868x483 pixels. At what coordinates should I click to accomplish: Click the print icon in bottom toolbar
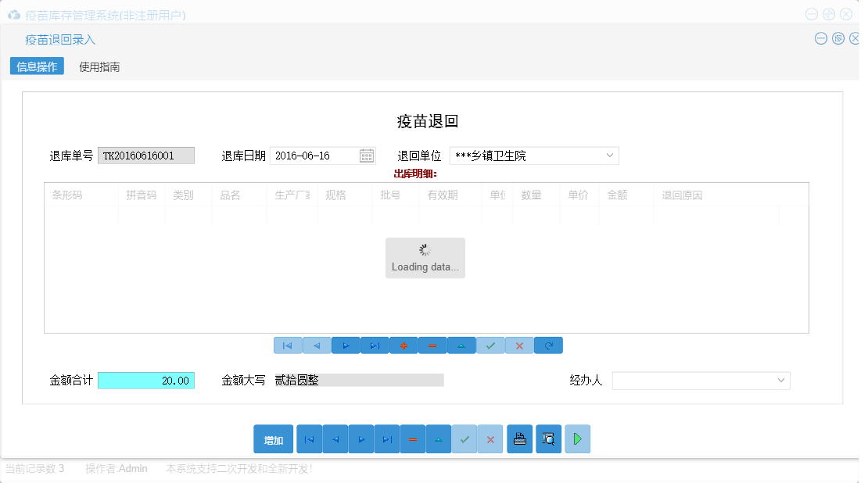point(519,438)
